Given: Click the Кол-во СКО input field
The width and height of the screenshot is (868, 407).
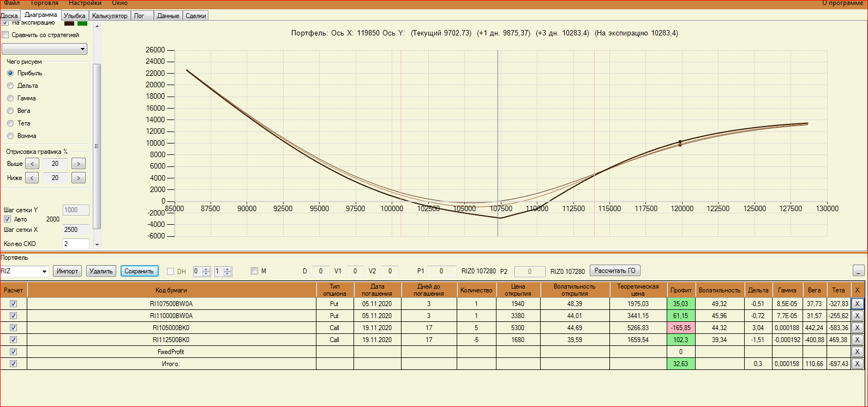Looking at the screenshot, I should (76, 244).
